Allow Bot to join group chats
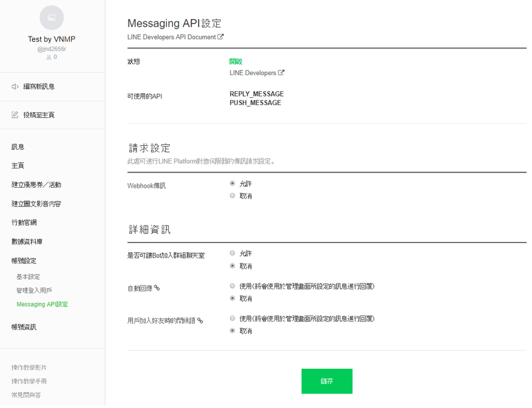 pos(232,253)
